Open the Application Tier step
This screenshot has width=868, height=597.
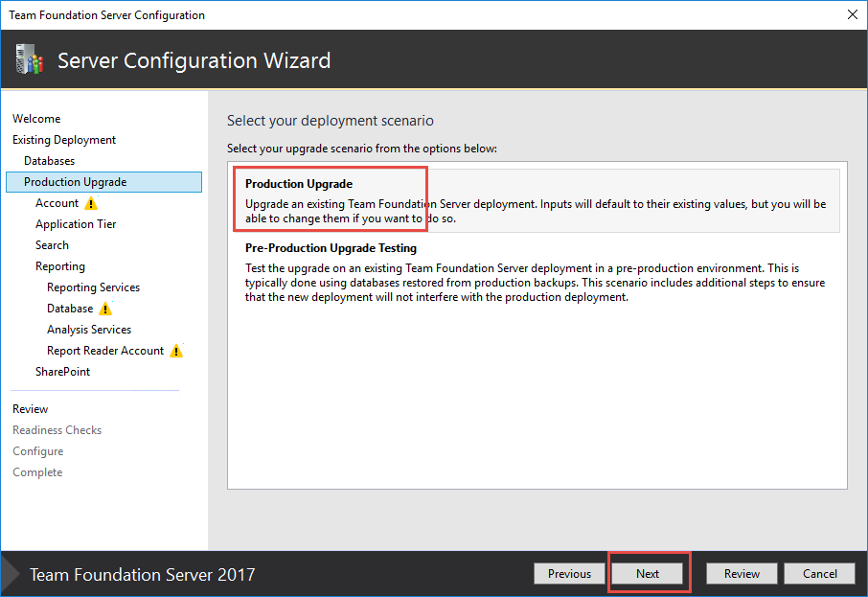(x=76, y=224)
